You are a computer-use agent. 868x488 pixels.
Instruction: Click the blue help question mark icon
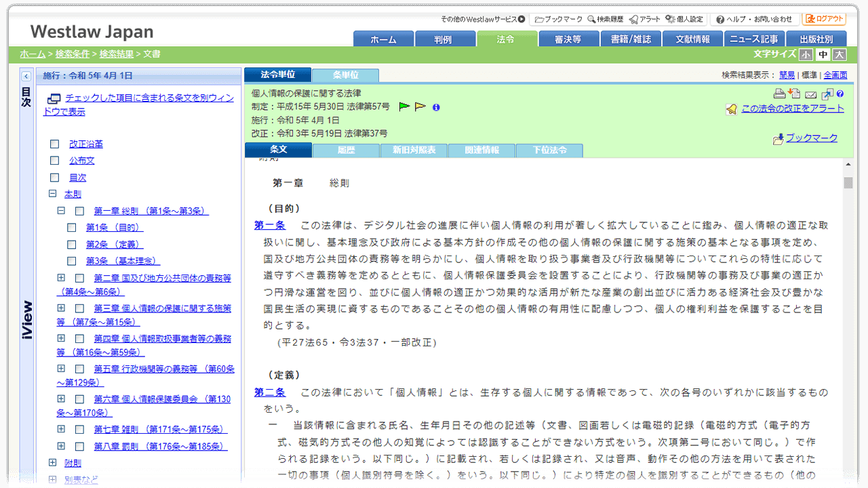841,93
